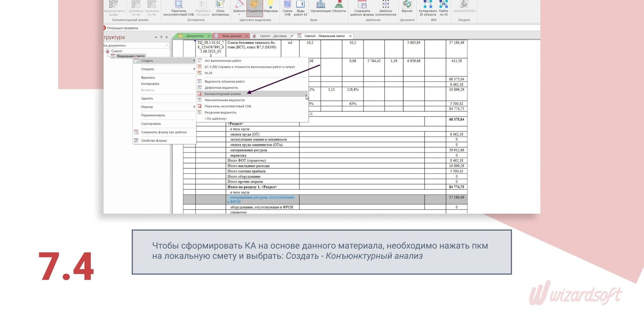Choose <По шаблону> submenu item
This screenshot has width=644, height=309.
click(216, 119)
